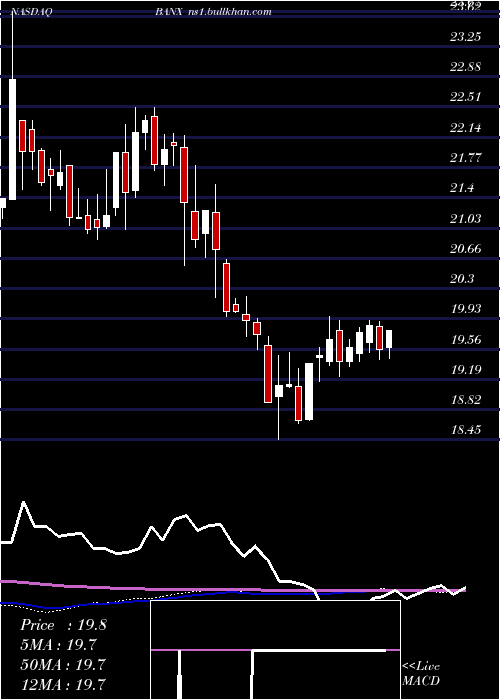Screen dimensions: 500x700
Task: Click the 19.93 price axis label
Action: click(x=466, y=309)
